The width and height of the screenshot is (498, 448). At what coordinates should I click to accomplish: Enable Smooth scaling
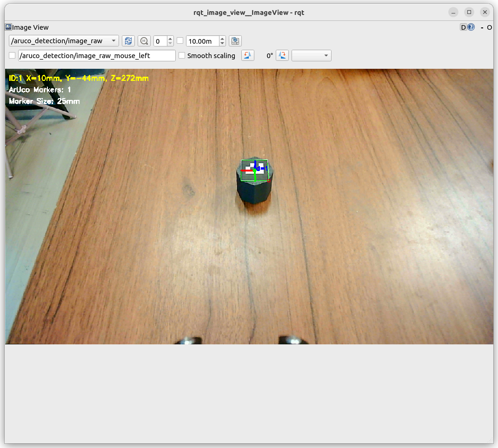pyautogui.click(x=182, y=56)
